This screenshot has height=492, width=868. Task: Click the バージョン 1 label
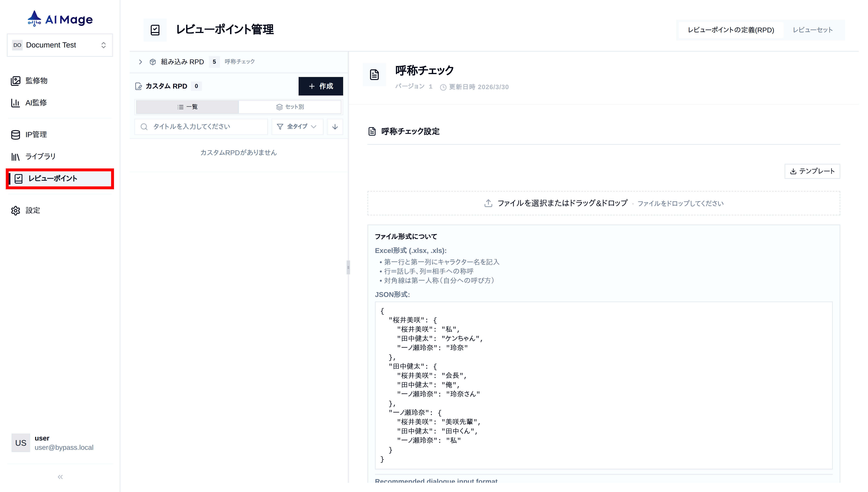click(414, 86)
